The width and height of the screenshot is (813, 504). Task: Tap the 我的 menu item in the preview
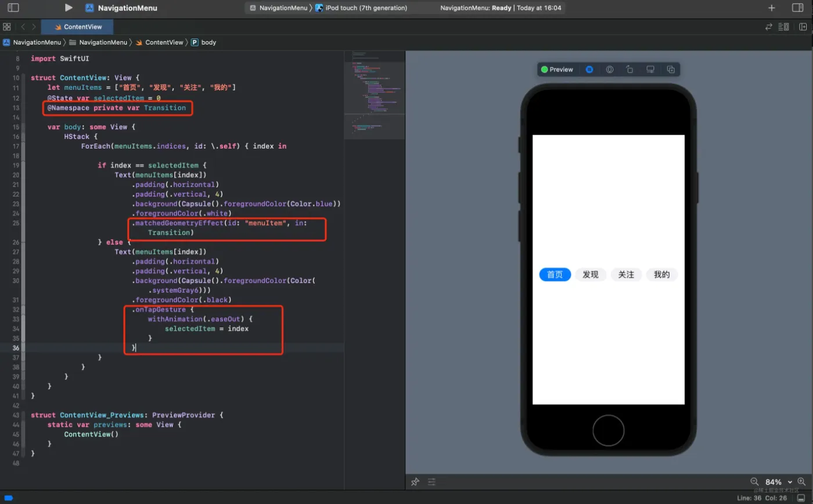pyautogui.click(x=662, y=275)
